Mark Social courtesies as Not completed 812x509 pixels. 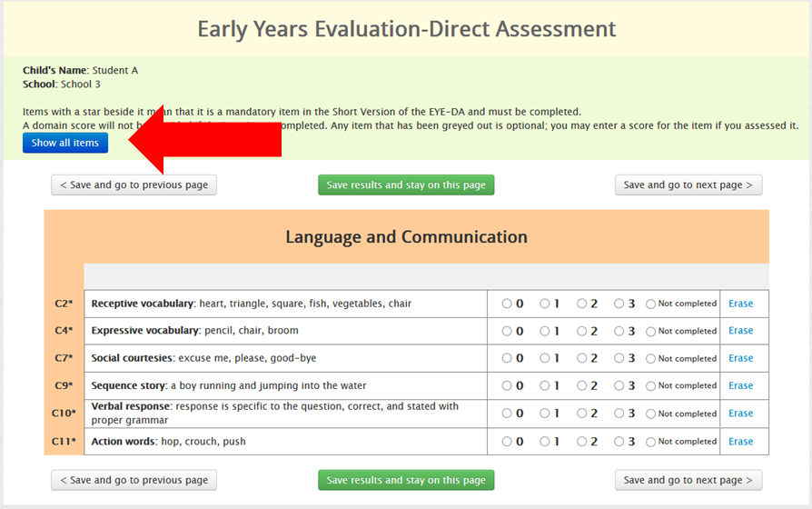click(650, 359)
